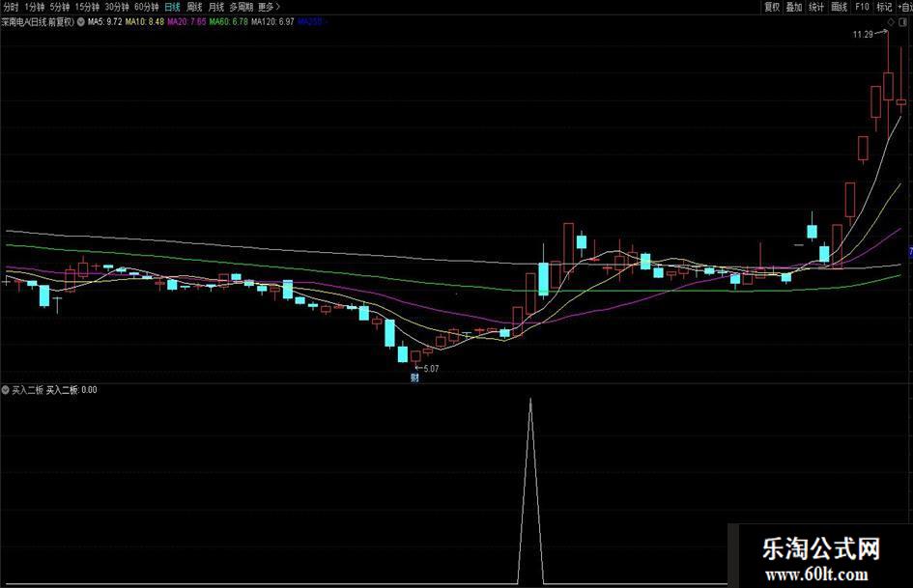
Task: Open the 统计 statistics button
Action: (816, 7)
